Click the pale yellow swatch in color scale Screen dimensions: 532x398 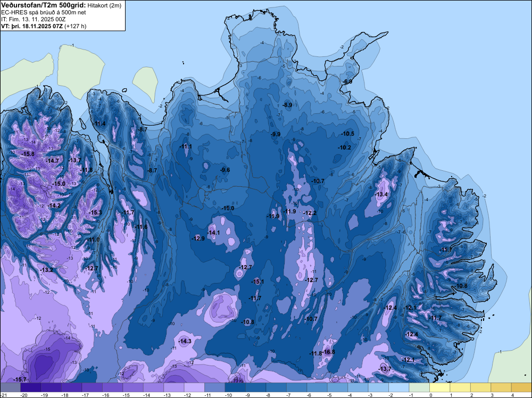point(440,387)
